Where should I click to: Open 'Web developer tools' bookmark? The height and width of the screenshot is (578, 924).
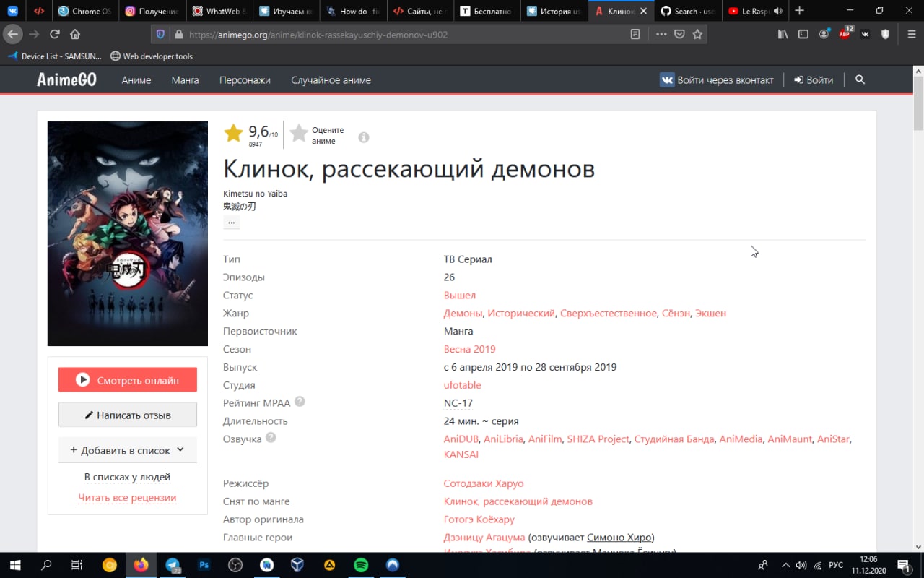[151, 56]
